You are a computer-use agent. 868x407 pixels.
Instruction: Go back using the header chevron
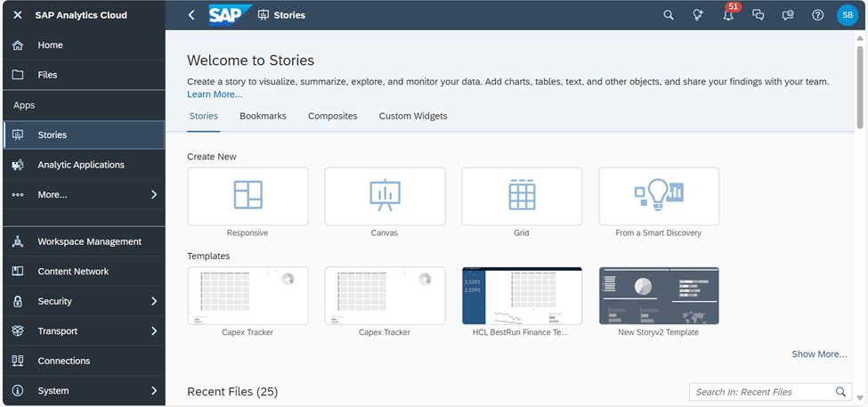tap(191, 15)
